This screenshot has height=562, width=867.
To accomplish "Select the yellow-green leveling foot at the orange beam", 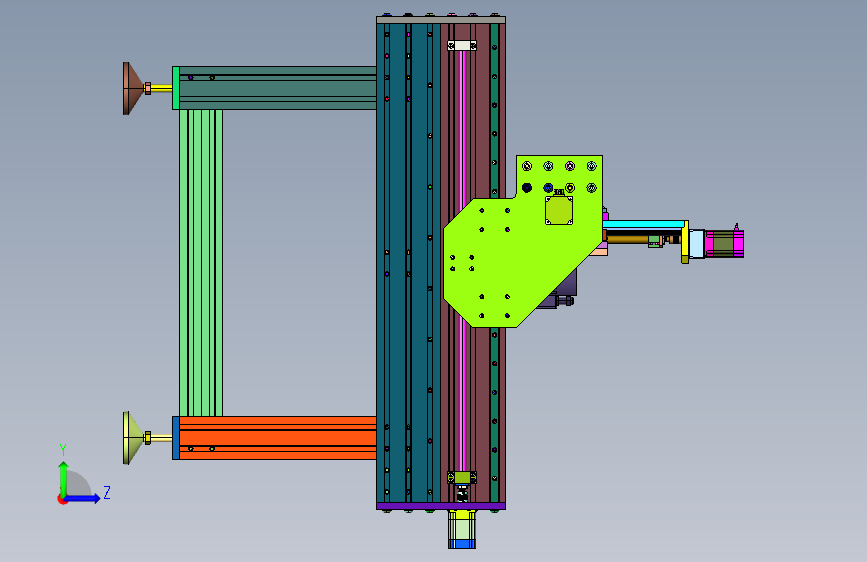I will (x=133, y=438).
